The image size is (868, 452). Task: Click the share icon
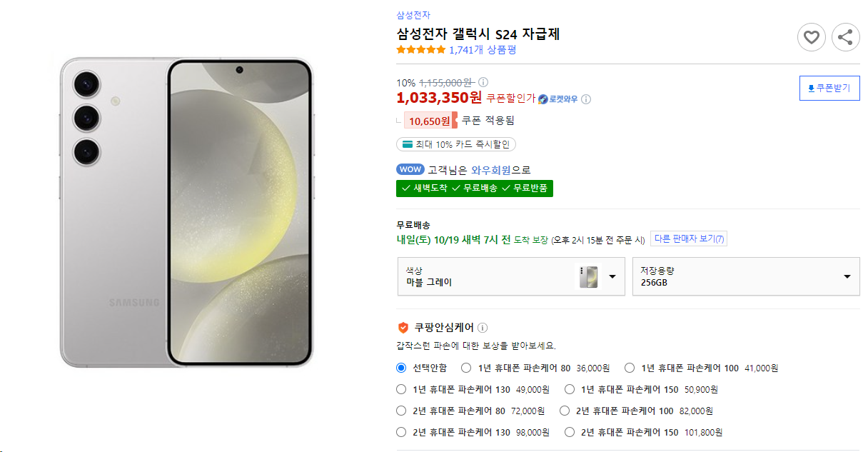(x=845, y=37)
